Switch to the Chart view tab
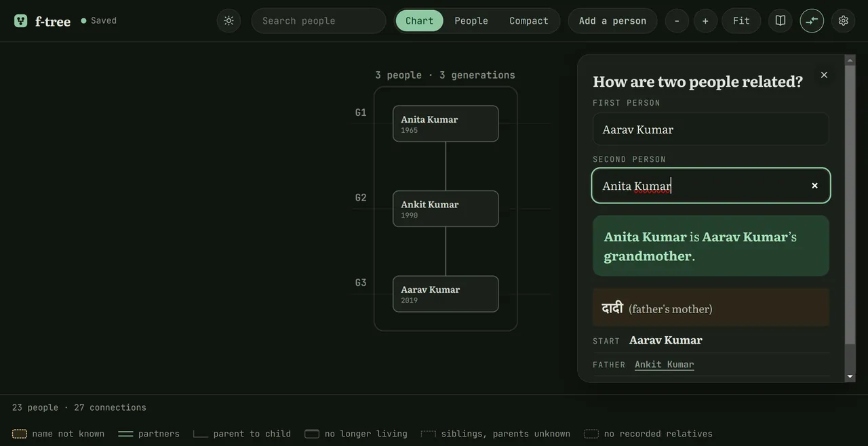Viewport: 868px width, 446px height. tap(420, 20)
